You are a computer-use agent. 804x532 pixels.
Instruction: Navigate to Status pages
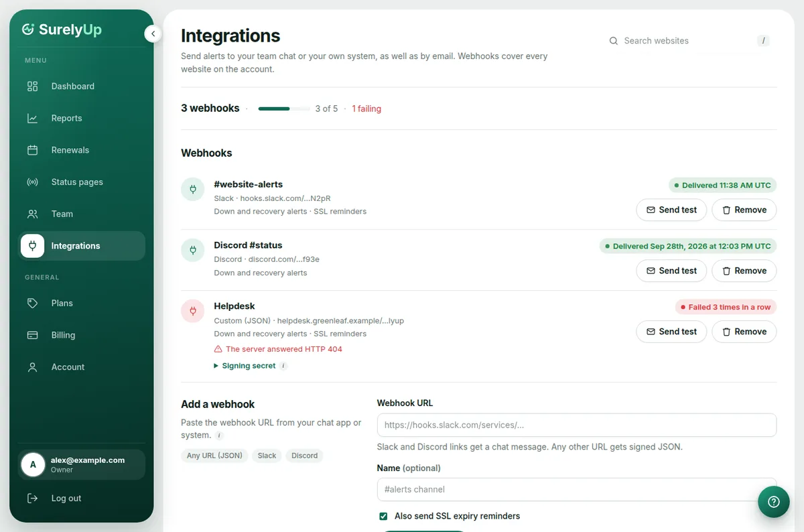pos(82,182)
